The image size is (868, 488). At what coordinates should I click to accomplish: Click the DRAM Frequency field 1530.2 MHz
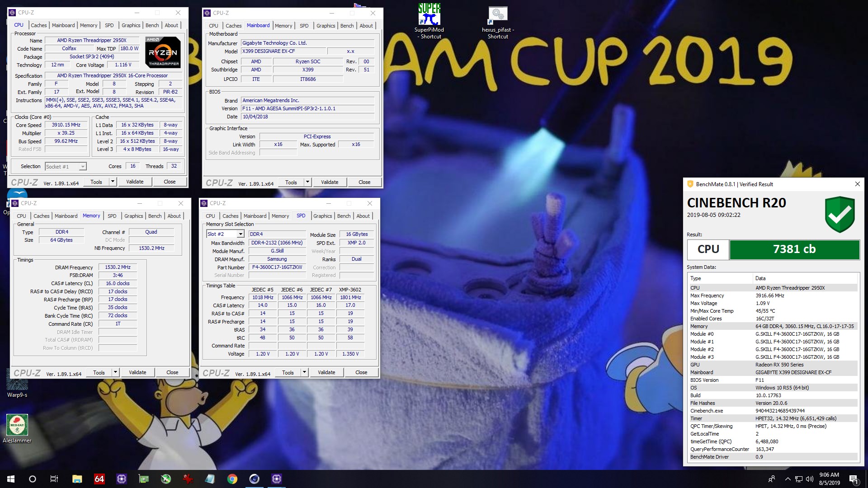[x=118, y=267]
